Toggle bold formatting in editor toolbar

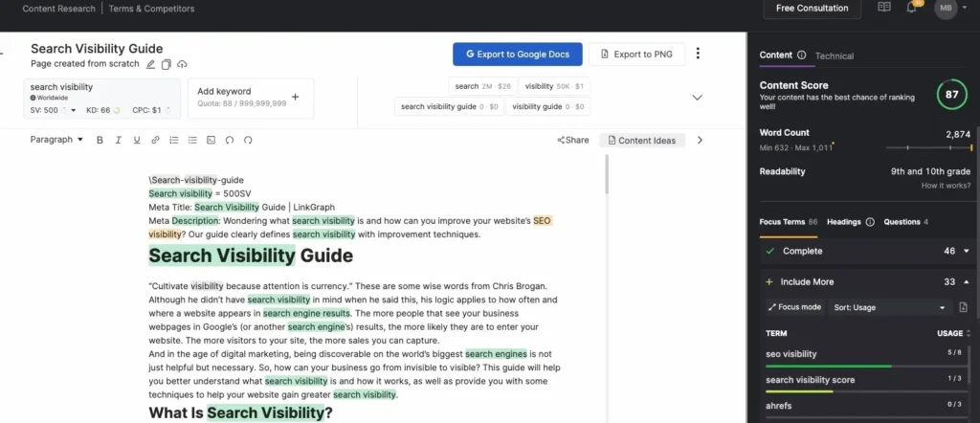tap(99, 140)
